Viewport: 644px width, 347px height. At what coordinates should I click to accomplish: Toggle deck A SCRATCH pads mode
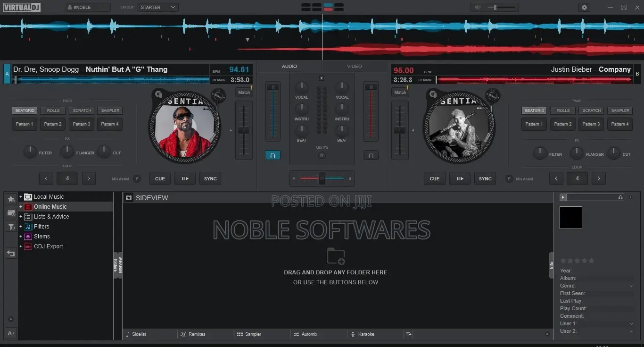(82, 110)
